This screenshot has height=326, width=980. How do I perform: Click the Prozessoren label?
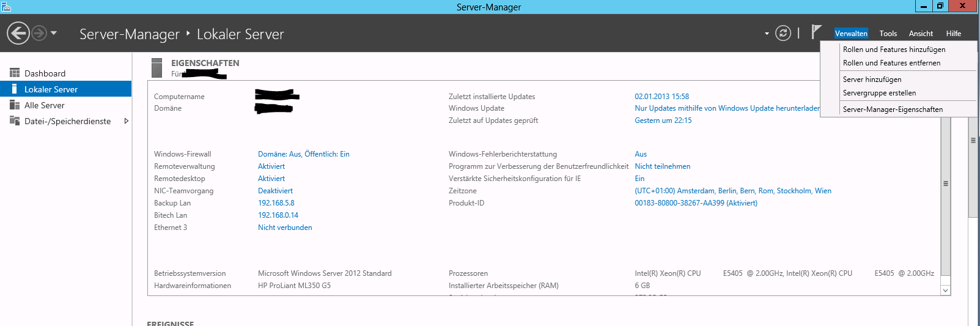coord(468,273)
